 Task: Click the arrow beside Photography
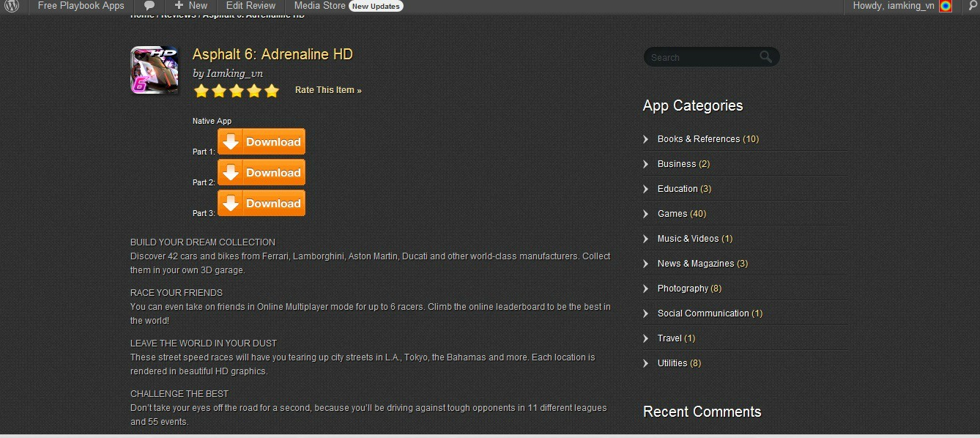[646, 289]
